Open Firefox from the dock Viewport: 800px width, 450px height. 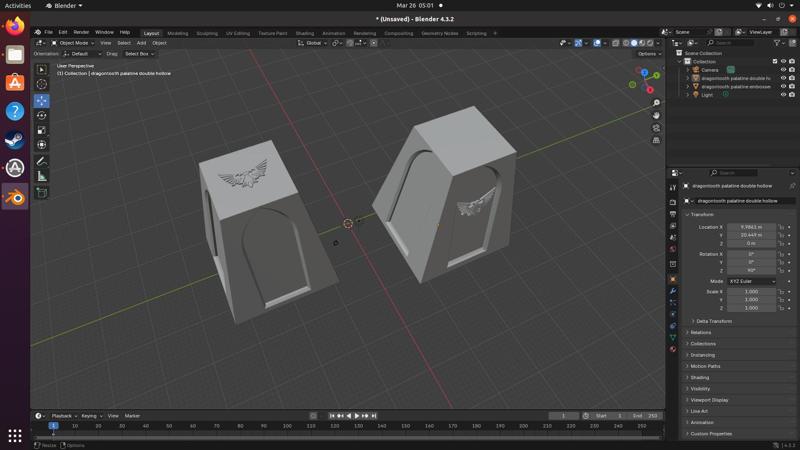[15, 26]
